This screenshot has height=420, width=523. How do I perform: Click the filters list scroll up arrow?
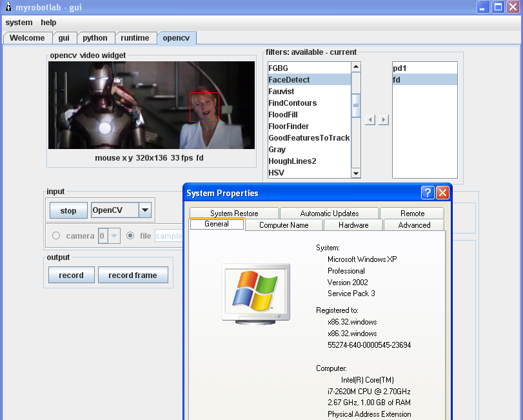[x=356, y=67]
